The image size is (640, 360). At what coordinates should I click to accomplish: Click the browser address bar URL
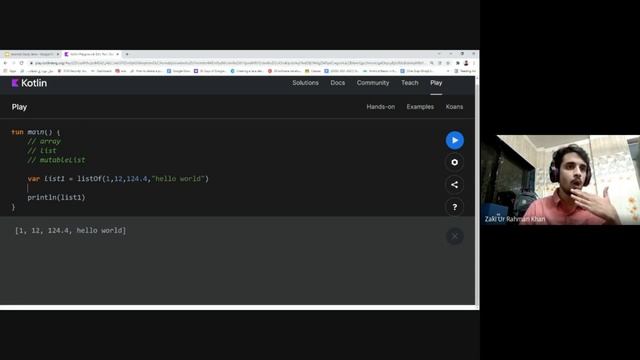(229, 63)
